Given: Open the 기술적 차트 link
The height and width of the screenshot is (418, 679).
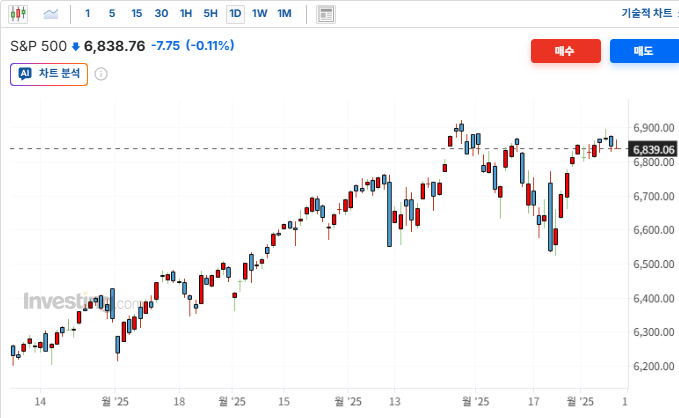Looking at the screenshot, I should (x=647, y=13).
